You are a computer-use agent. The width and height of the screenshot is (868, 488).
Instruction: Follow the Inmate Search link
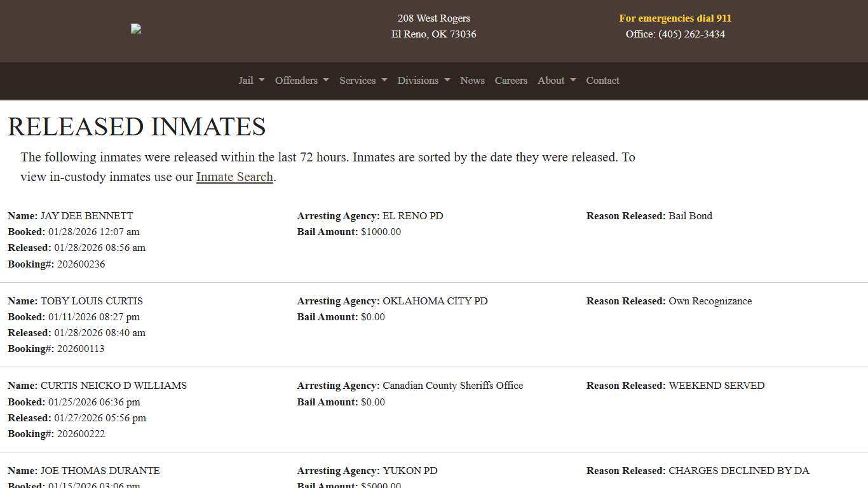pyautogui.click(x=234, y=177)
